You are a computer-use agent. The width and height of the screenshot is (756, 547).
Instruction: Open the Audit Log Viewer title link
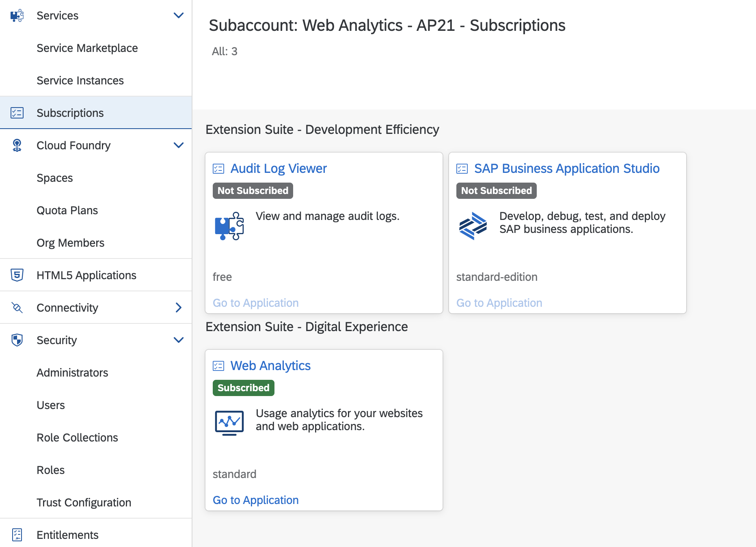(x=279, y=168)
